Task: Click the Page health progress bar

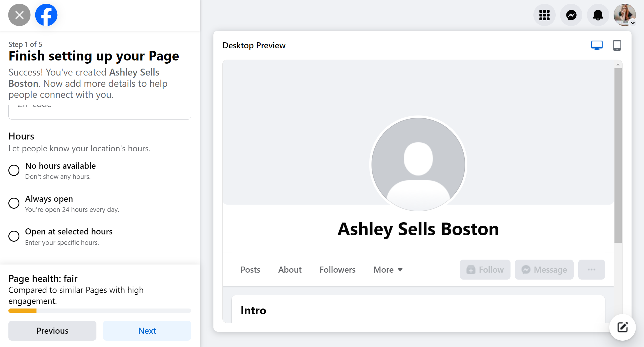Action: (x=100, y=311)
